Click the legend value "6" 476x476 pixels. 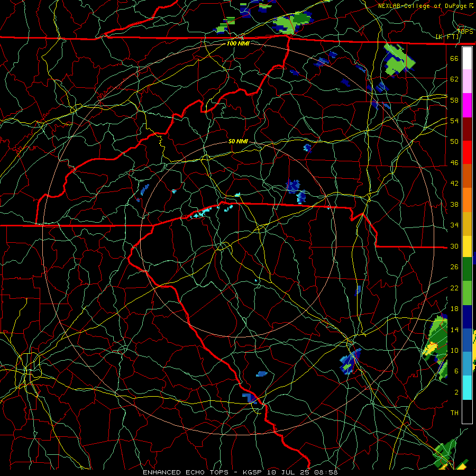(456, 371)
